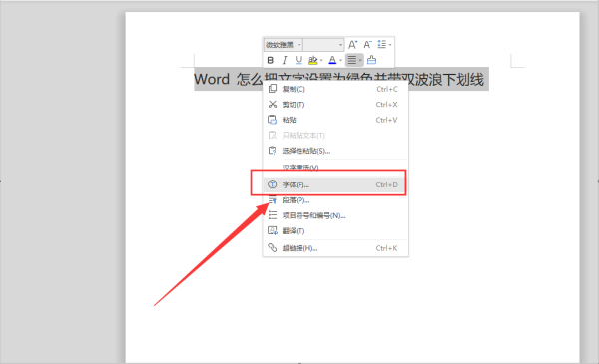Open 超链接(H)... hyperlink entry
This screenshot has width=599, height=364.
(335, 248)
